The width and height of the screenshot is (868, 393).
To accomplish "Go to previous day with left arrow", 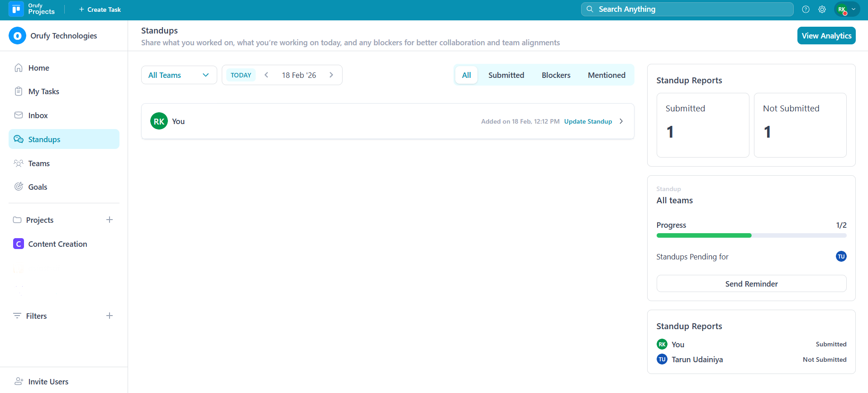I will point(267,75).
